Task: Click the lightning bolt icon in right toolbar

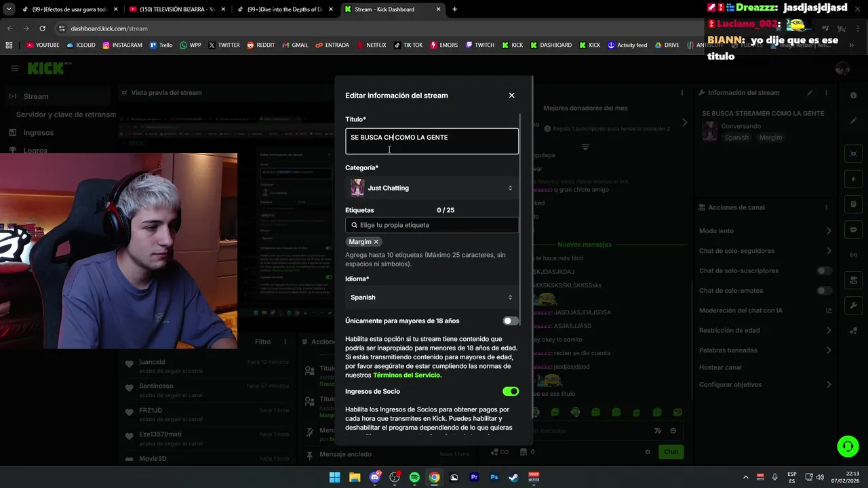Action: point(854,180)
